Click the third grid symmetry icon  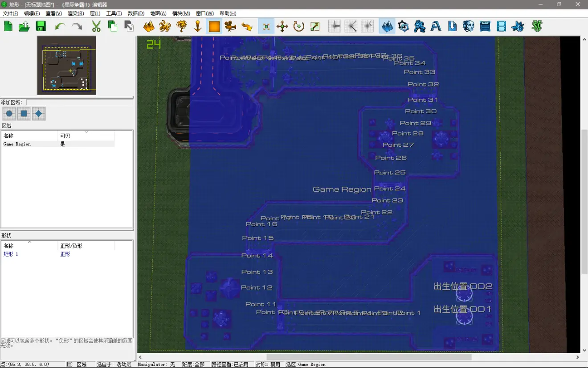point(367,26)
